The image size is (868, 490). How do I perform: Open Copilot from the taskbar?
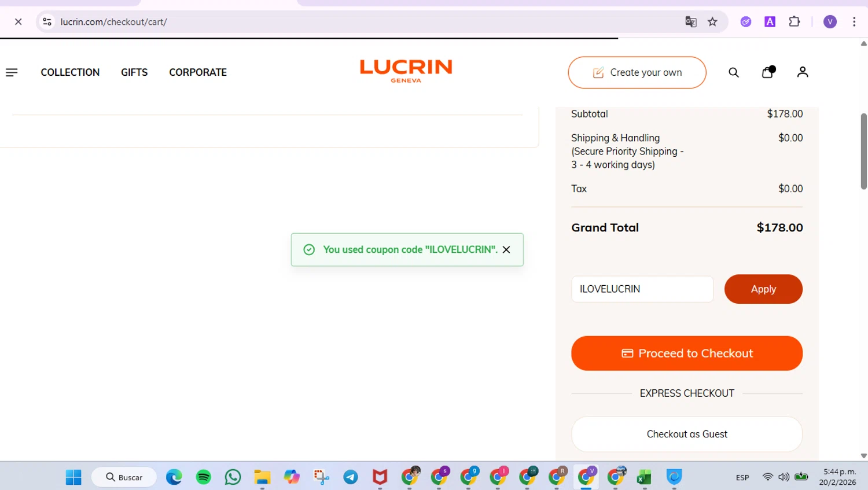[x=292, y=477]
